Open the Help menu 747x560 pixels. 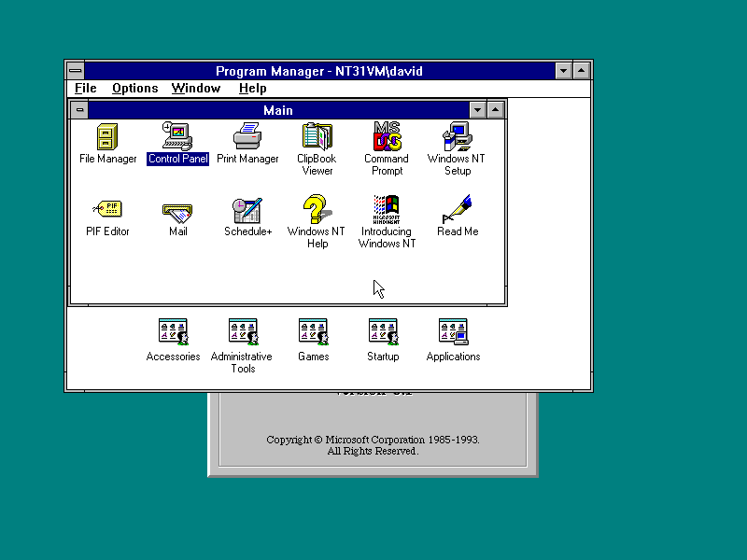coord(252,88)
